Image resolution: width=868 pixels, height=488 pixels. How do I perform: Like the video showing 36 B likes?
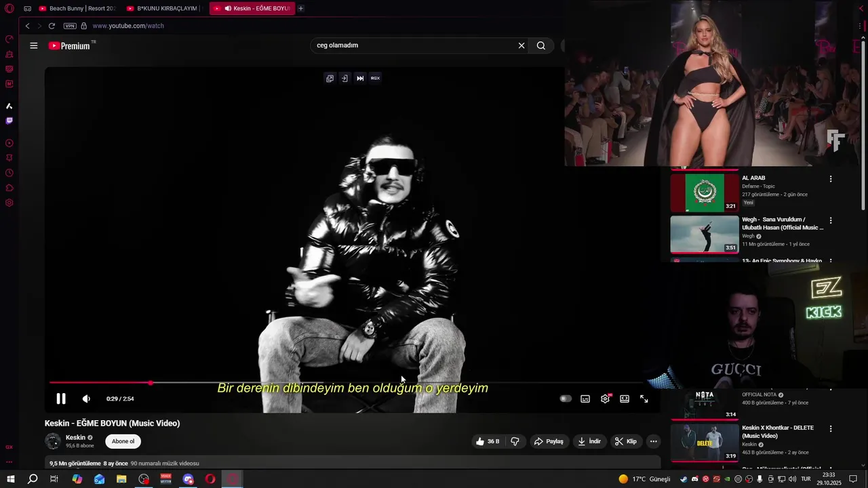488,441
